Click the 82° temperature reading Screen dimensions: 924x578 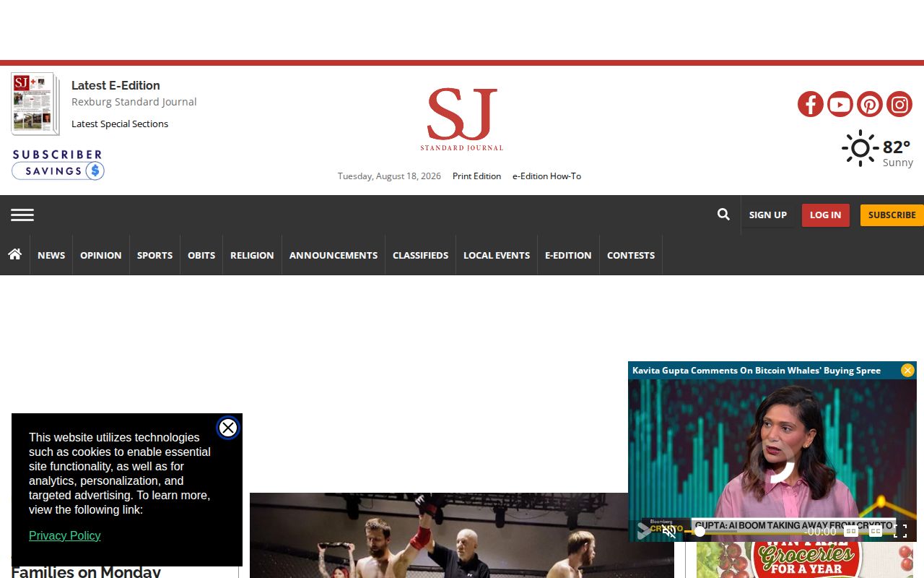897,147
